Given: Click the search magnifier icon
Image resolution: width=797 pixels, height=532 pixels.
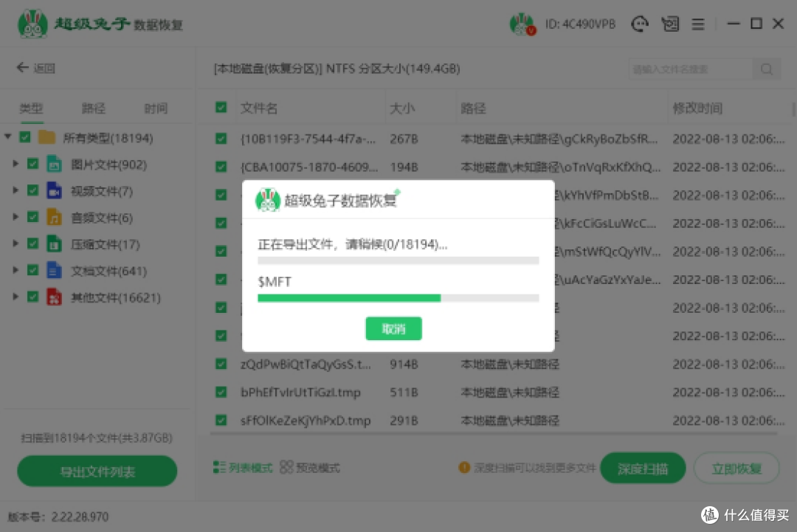Looking at the screenshot, I should click(767, 69).
